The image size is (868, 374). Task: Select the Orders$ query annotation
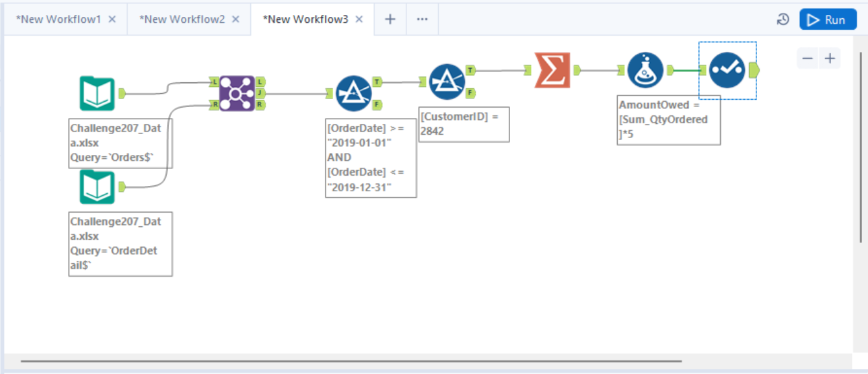coord(120,143)
